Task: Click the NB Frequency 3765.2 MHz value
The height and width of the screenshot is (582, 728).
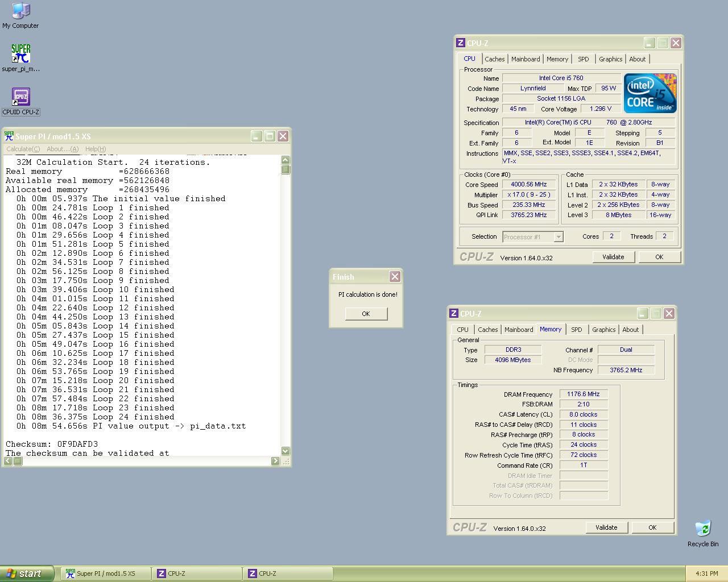Action: (x=626, y=370)
